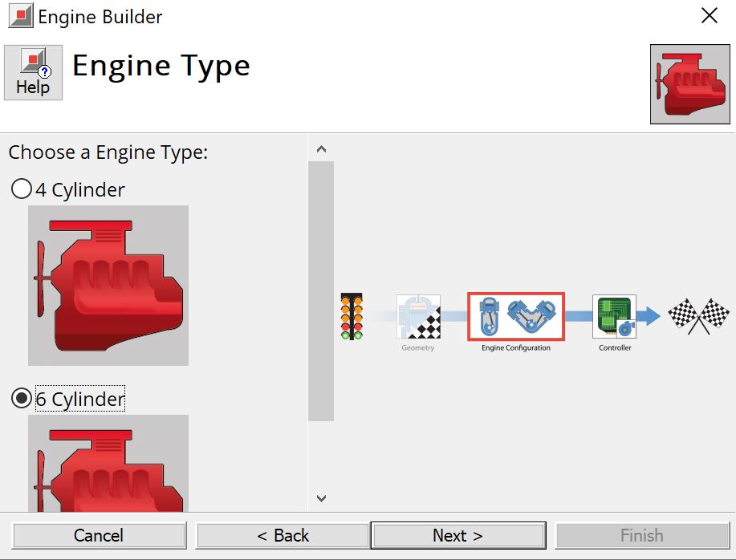
Task: Click the 4 Cylinder engine thumbnail image
Action: [x=108, y=284]
